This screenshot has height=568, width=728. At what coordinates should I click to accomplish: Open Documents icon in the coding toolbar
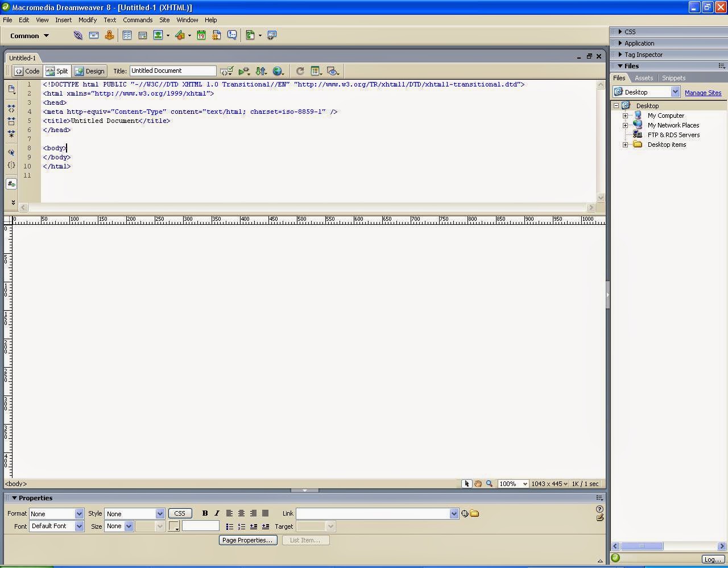coord(11,89)
